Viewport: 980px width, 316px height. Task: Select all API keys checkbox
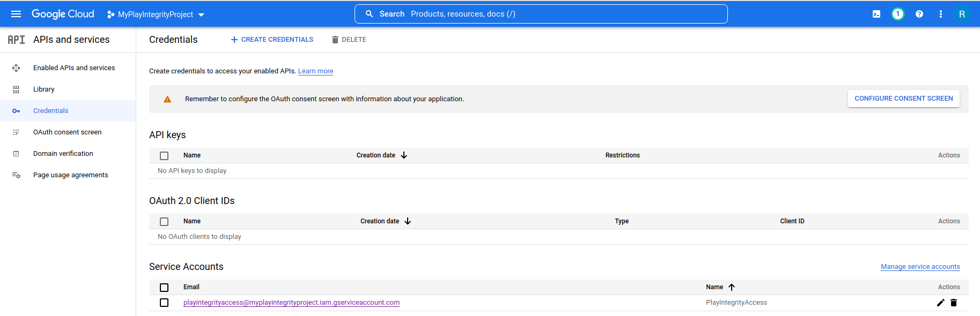tap(164, 155)
